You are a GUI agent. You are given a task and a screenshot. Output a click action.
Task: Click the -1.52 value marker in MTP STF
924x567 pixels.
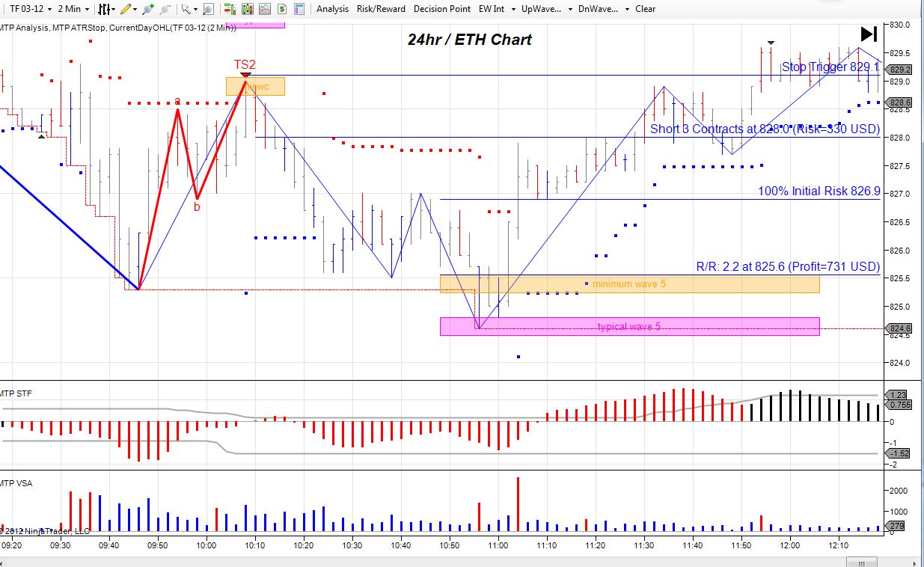pos(899,453)
